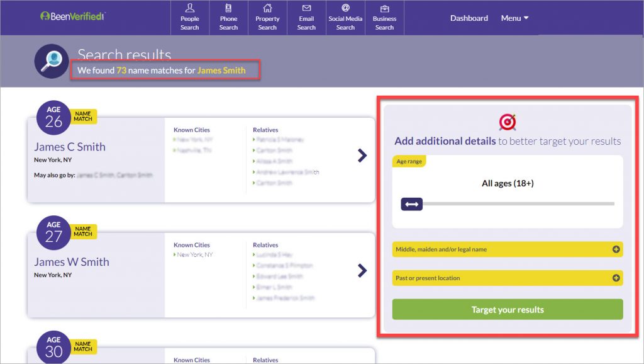Viewport: 644px width, 364px height.
Task: Expand Past or present location field
Action: pos(508,278)
